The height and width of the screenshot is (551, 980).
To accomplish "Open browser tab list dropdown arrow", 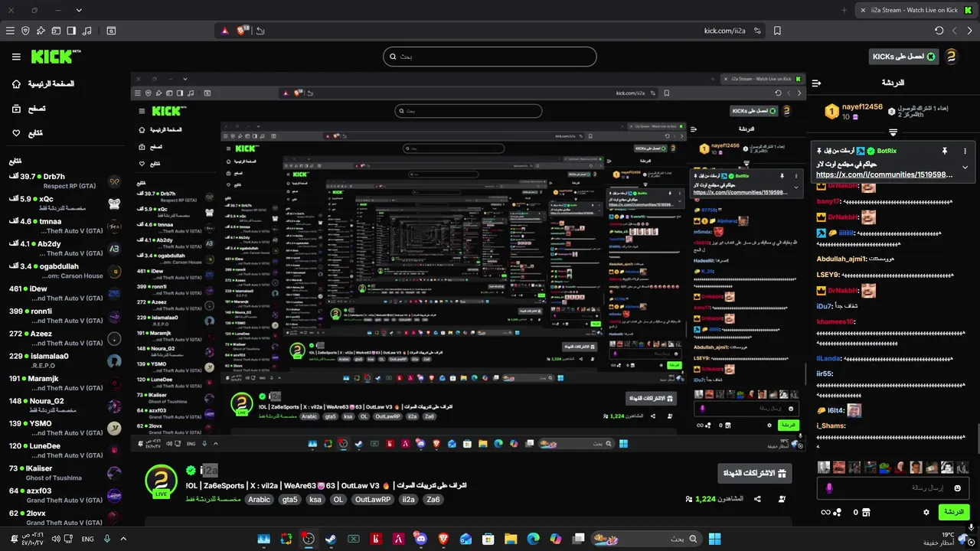I will click(x=79, y=10).
